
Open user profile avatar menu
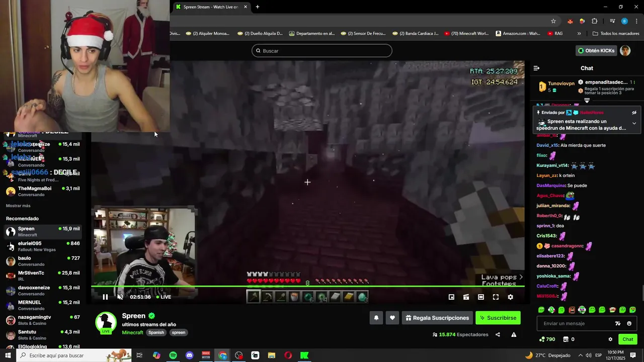click(x=625, y=51)
